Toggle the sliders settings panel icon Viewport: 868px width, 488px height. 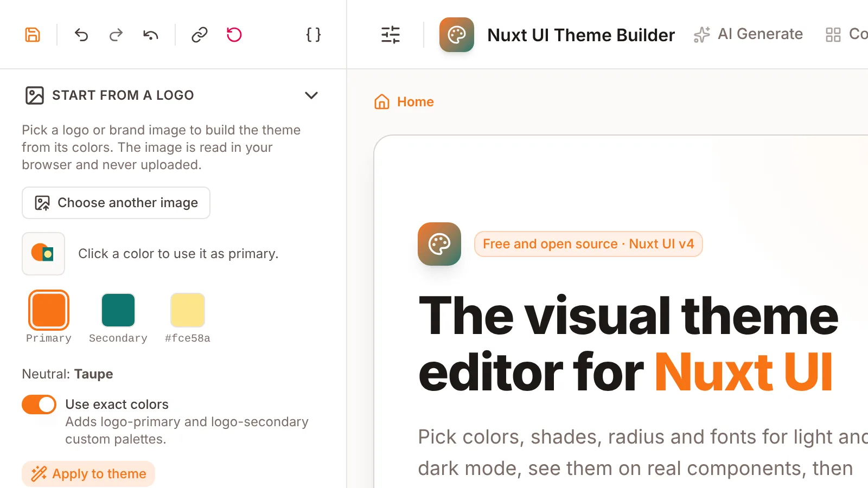click(391, 35)
